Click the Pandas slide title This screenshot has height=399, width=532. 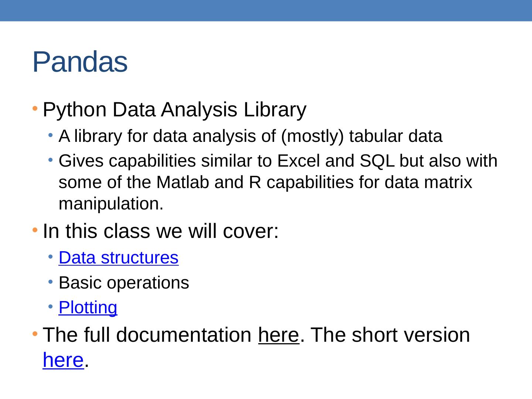pos(80,62)
